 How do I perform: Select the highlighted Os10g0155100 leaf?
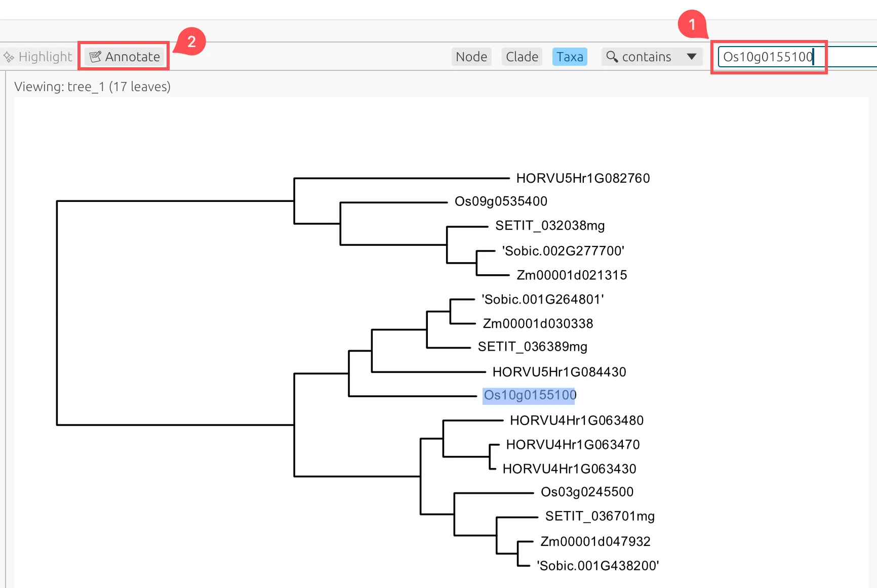530,395
